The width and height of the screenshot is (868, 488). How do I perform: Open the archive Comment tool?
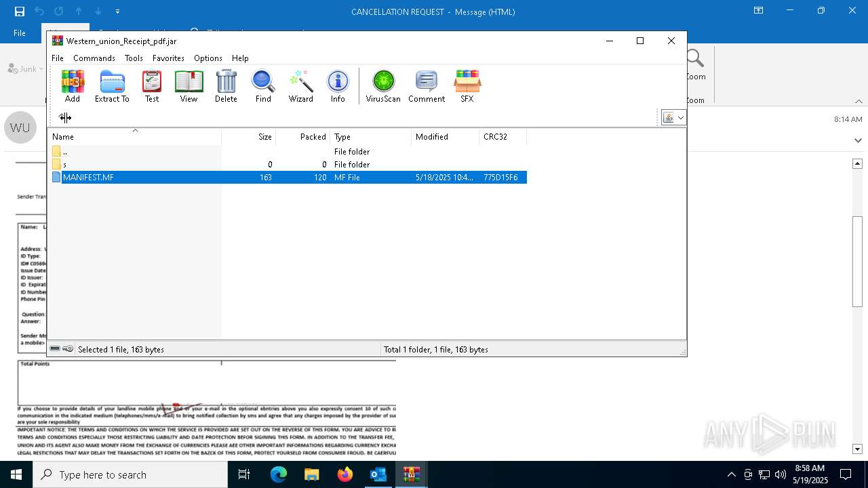427,86
